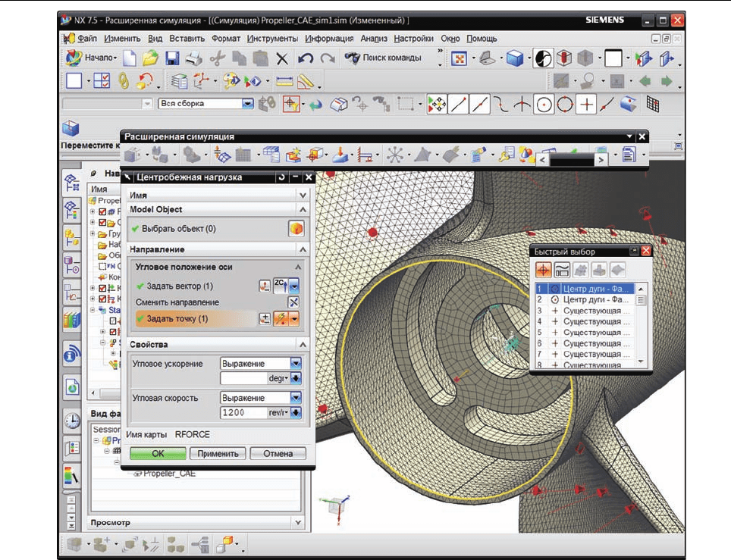Click the Arc Center snap point icon
The image size is (731, 560).
click(x=543, y=105)
